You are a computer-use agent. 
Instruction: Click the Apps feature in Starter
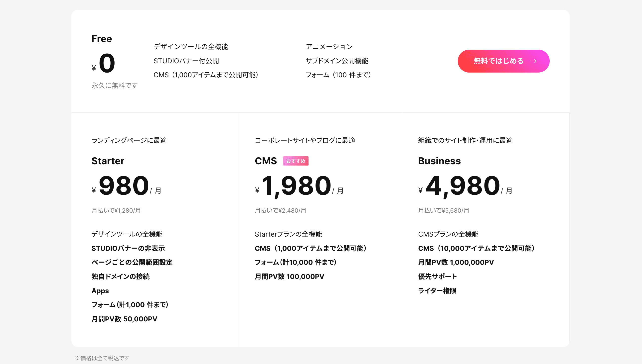click(100, 291)
